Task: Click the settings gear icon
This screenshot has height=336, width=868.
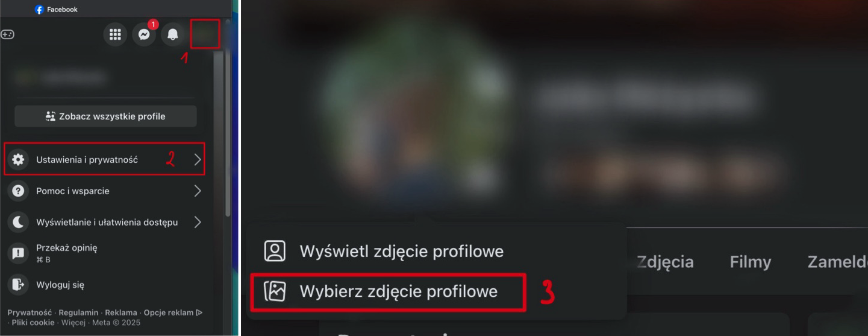Action: point(19,159)
